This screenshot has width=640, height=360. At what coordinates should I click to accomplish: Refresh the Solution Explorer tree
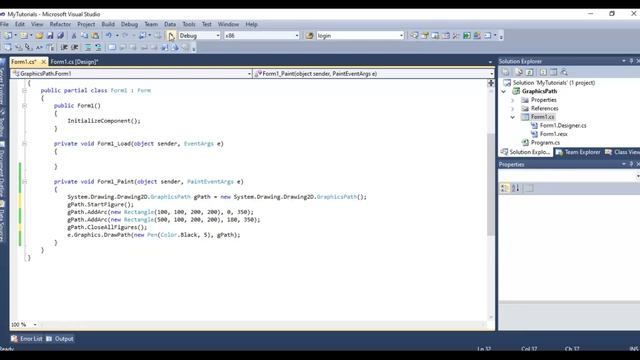pos(529,72)
